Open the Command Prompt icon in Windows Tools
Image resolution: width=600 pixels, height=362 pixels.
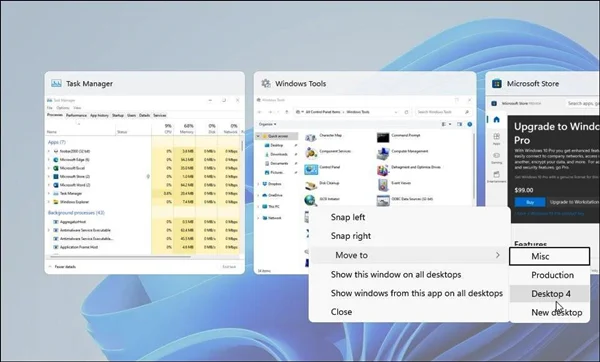383,137
